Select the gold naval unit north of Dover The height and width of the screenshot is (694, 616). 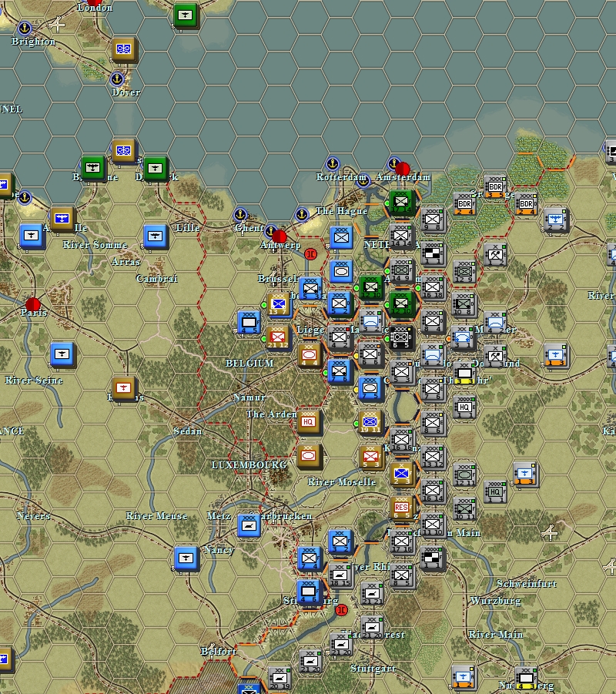[123, 49]
